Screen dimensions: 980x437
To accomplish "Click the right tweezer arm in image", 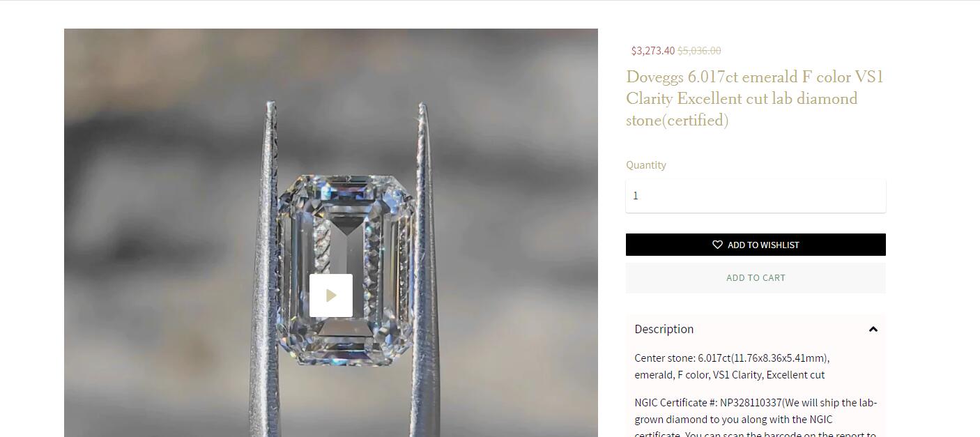I will (x=427, y=279).
